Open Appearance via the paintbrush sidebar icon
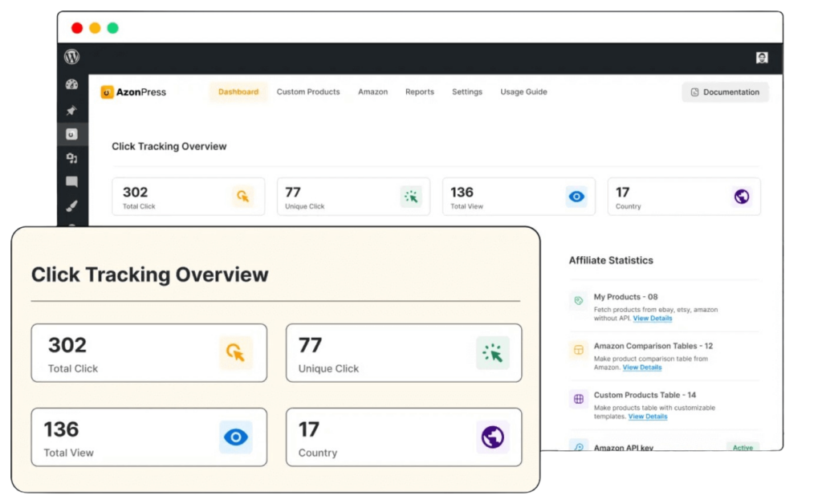 pos(72,206)
